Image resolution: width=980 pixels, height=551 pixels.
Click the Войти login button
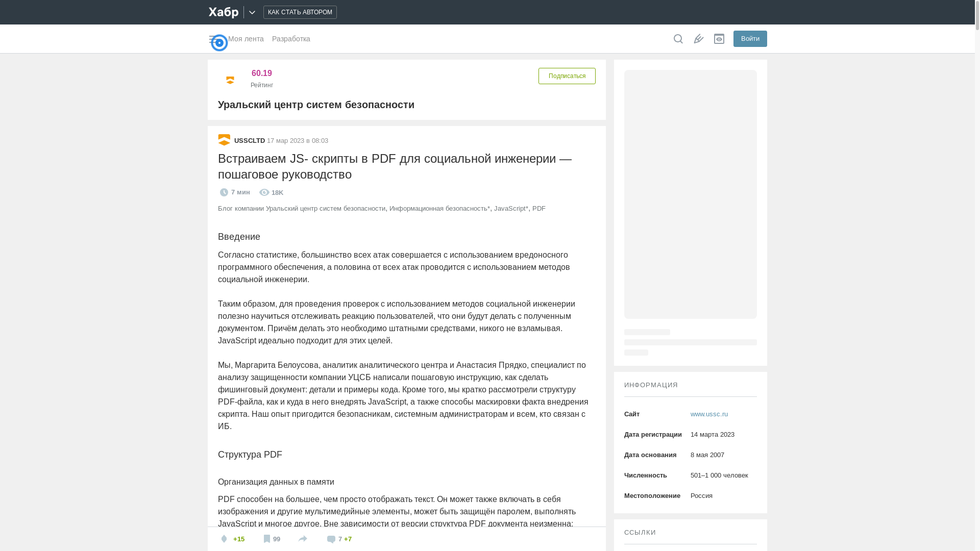(x=750, y=39)
